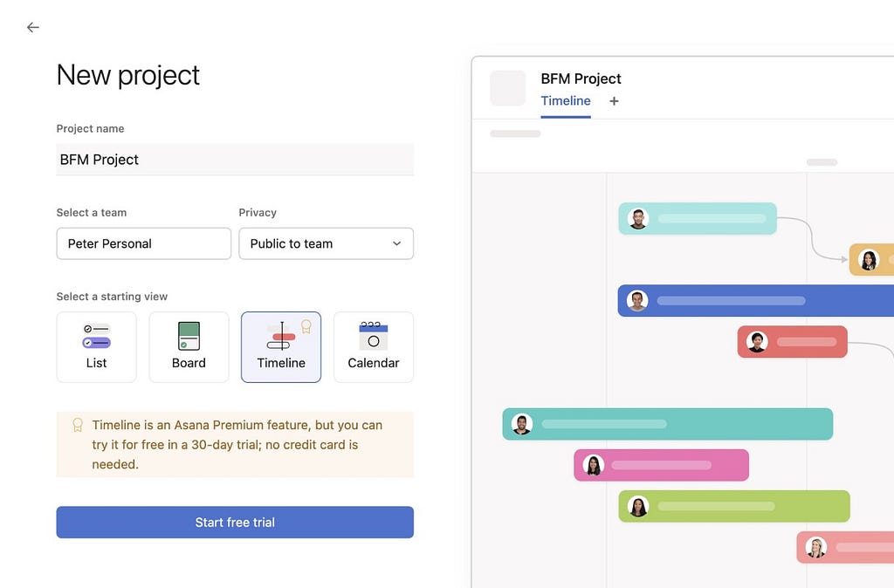Open the Privacy dropdown
Screen dimensions: 894x588
[x=327, y=244]
